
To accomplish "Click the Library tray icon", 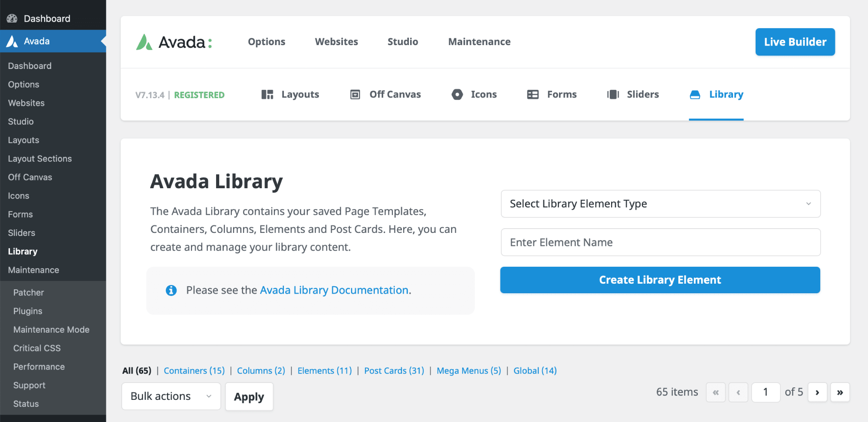I will 695,95.
